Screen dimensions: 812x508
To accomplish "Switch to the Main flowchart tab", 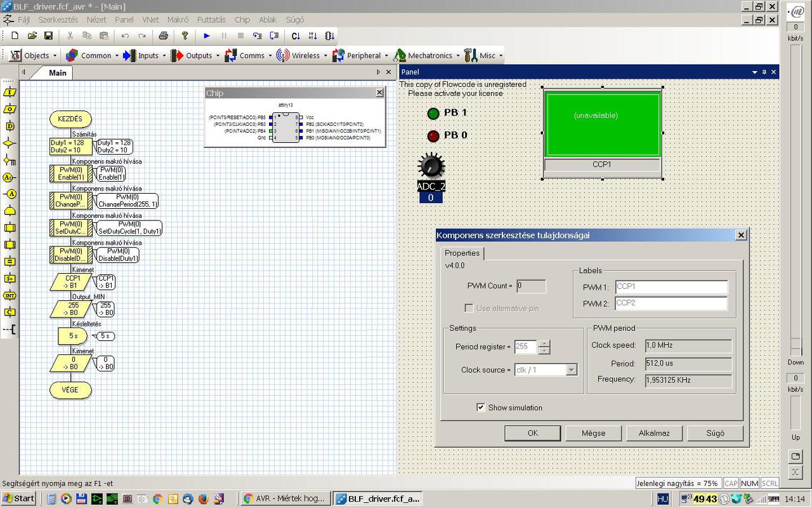I will (58, 73).
